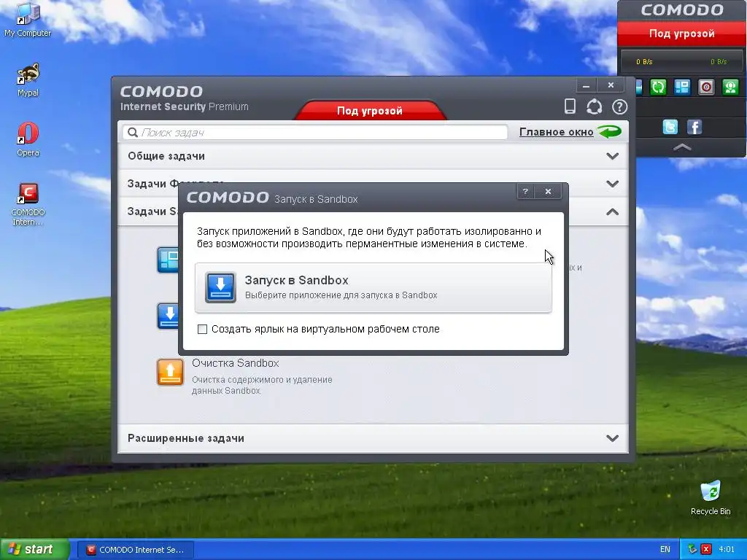Click the Очистка Sandbox task label
Image resolution: width=747 pixels, height=560 pixels.
point(236,363)
